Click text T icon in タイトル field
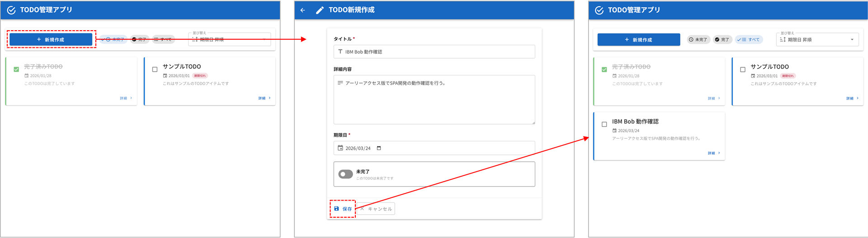The image size is (868, 238). (340, 51)
